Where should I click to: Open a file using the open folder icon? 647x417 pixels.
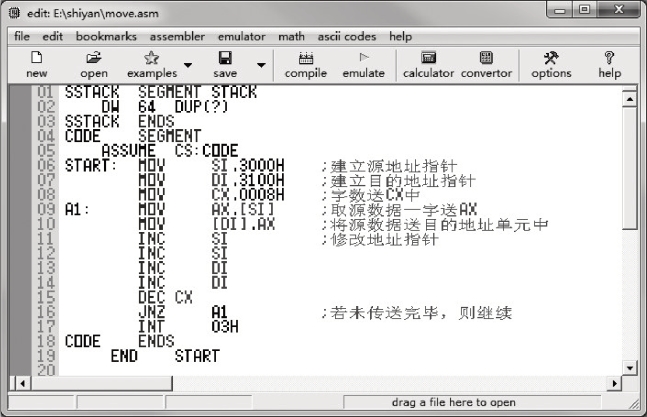[94, 57]
